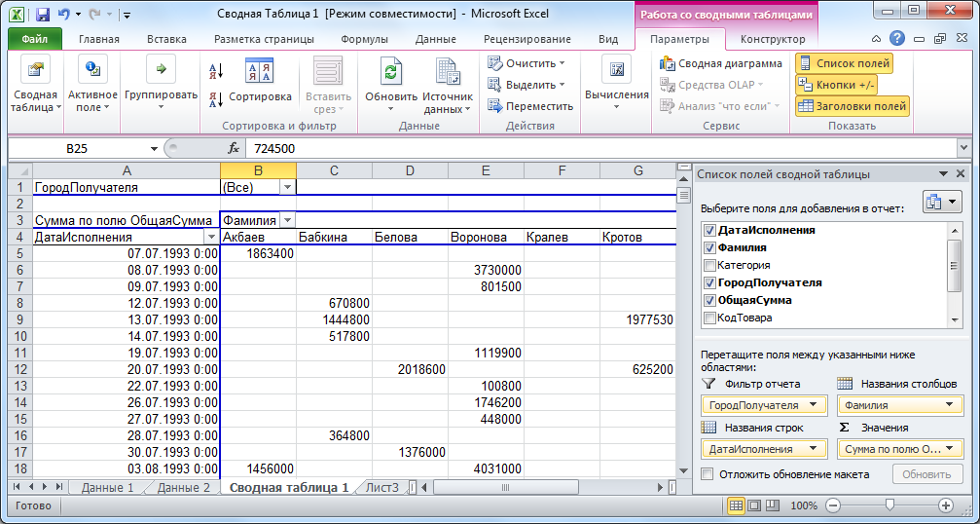
Task: Open Excel Help question mark icon
Action: [897, 39]
